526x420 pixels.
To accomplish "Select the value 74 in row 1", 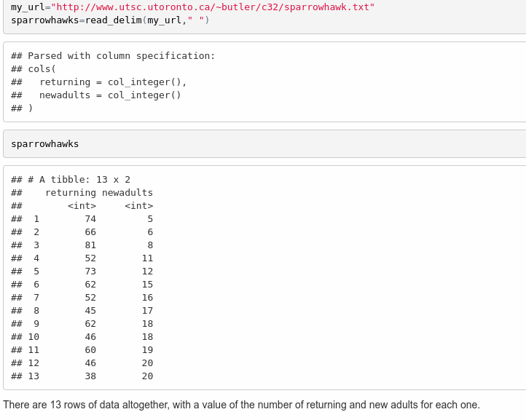I will 90,219.
